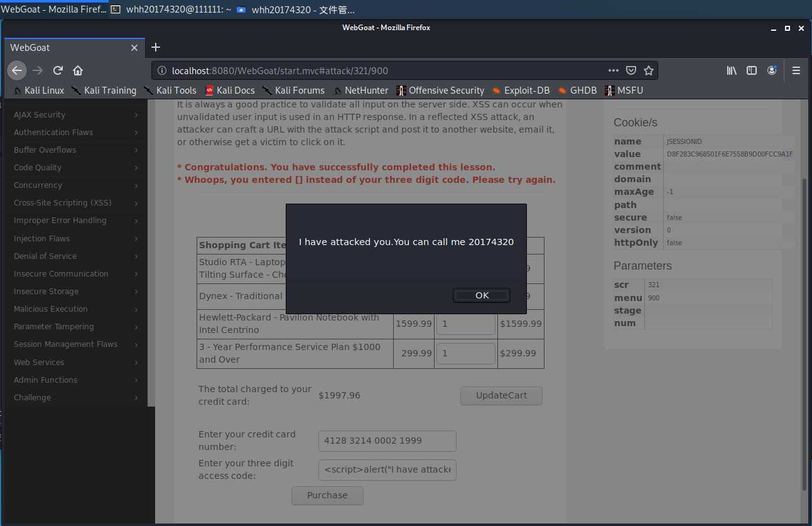Screen dimensions: 812x526
Task: Open the Library icon in the toolbar
Action: 732,70
